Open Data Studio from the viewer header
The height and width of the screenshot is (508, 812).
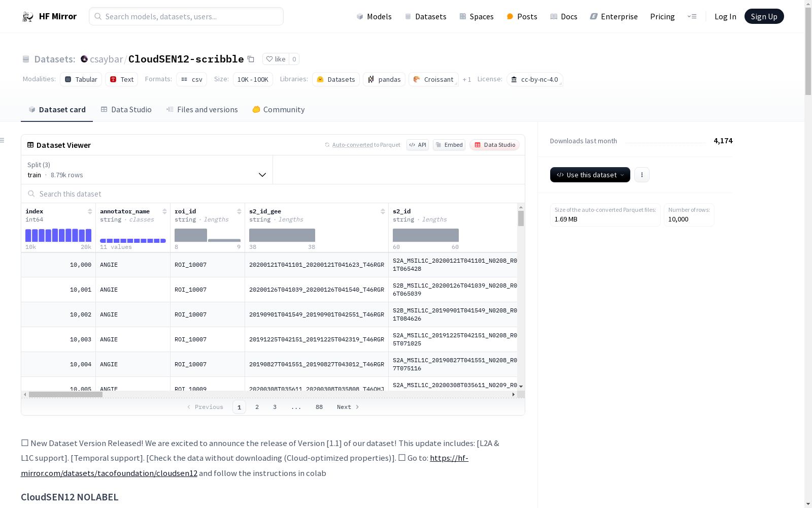[x=494, y=145]
